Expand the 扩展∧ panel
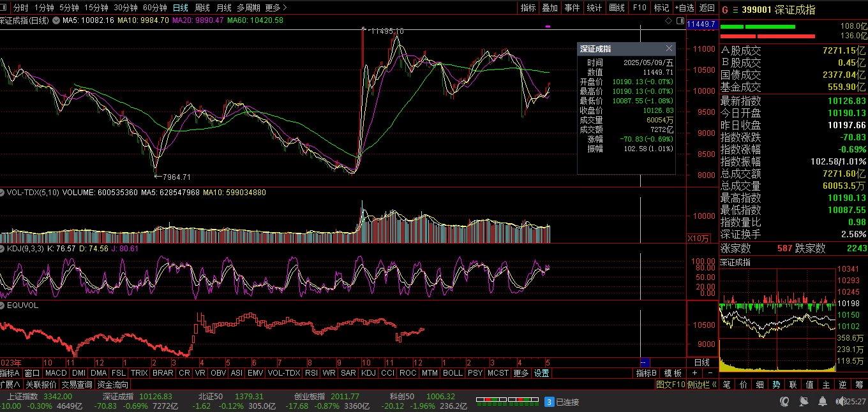Screen dimensions: 868x412 click(10, 385)
